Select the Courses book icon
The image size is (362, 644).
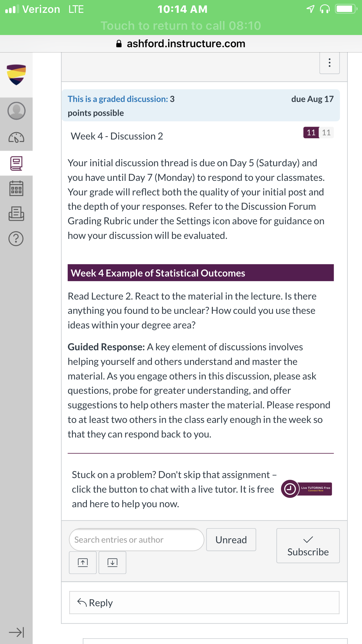[x=16, y=163]
